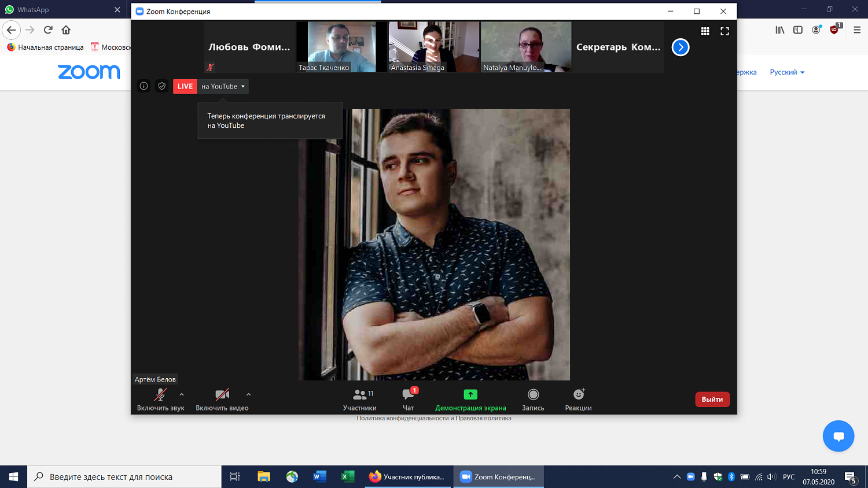Open Политика конфиденциальности и Правовая политика link

click(x=434, y=418)
